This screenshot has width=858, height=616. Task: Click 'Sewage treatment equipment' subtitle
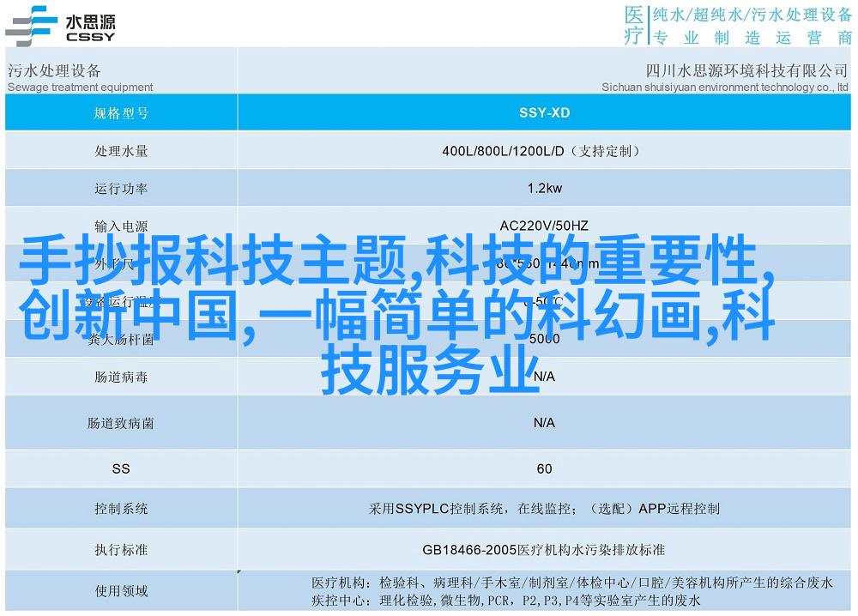(81, 87)
